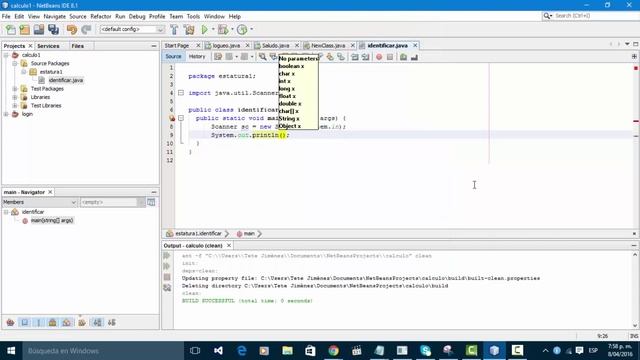Open the File menu
The height and width of the screenshot is (360, 640).
[6, 16]
